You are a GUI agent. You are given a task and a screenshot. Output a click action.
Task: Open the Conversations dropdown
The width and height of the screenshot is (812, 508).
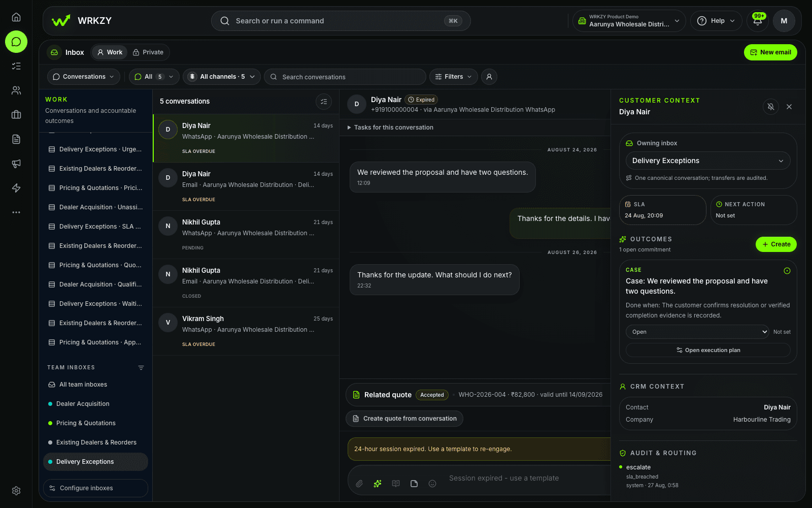pyautogui.click(x=84, y=77)
